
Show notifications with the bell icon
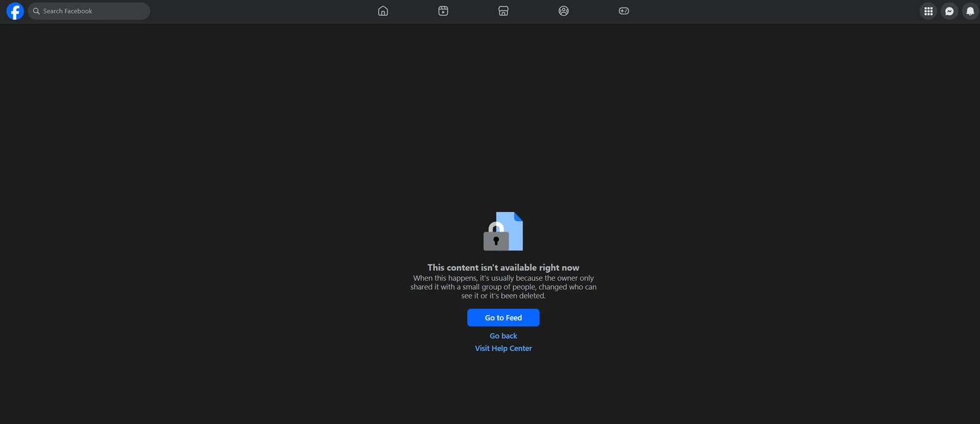(x=970, y=11)
